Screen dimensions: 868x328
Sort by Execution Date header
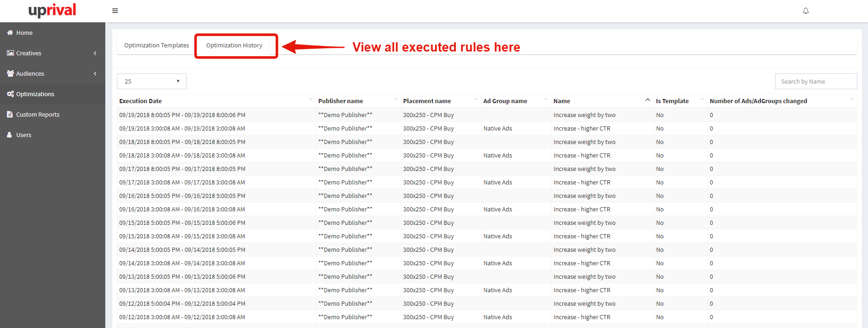pos(141,101)
